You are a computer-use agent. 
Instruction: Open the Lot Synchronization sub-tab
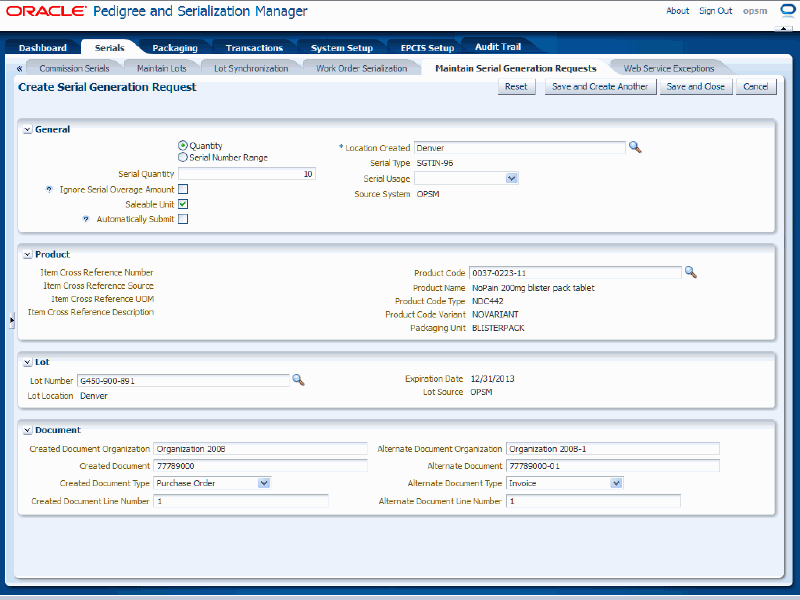tap(251, 68)
